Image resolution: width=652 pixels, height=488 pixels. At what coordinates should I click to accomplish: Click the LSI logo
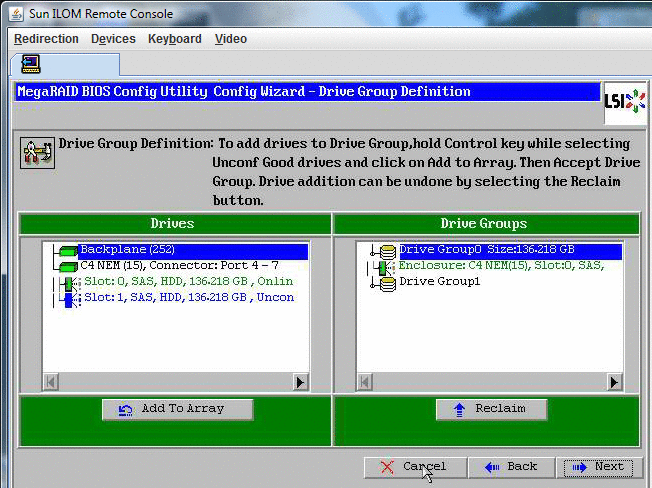[625, 102]
